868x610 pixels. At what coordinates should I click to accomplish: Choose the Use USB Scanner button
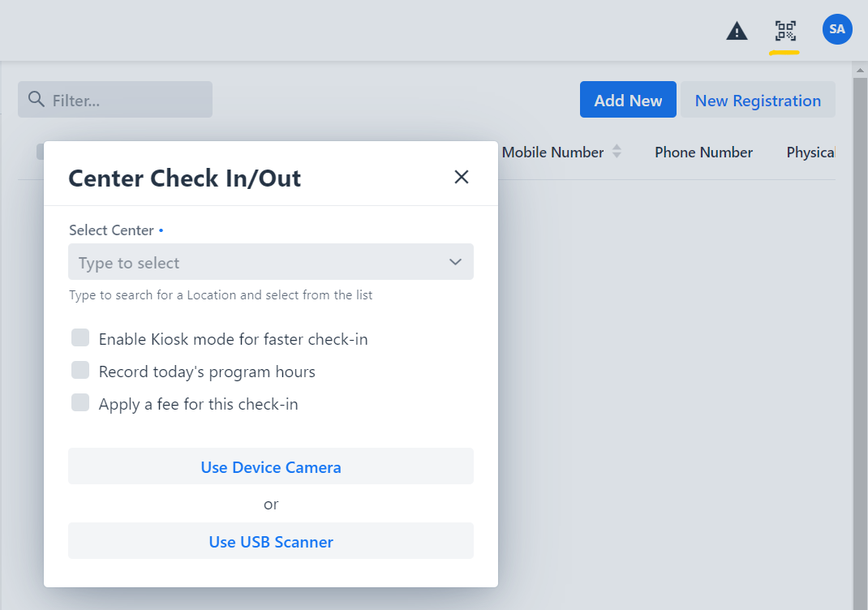click(271, 541)
